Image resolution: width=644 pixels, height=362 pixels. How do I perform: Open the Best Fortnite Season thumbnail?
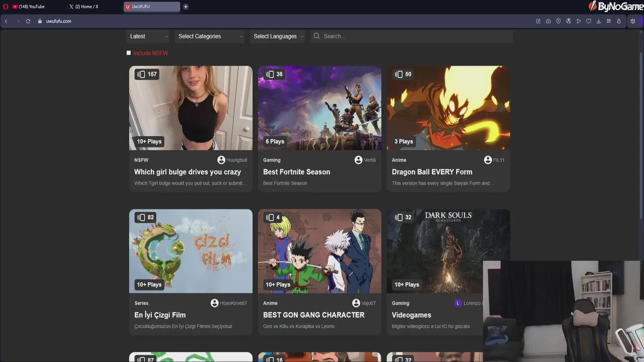(x=319, y=108)
